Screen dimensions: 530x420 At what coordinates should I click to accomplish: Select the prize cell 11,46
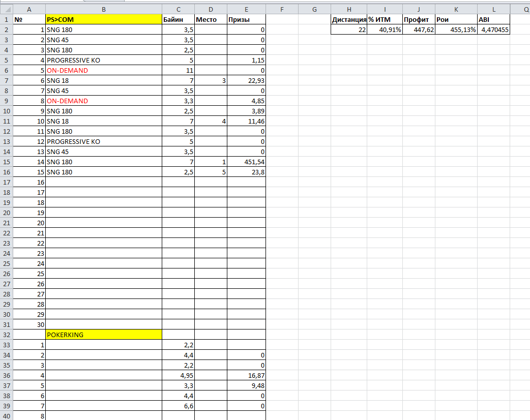coord(246,121)
